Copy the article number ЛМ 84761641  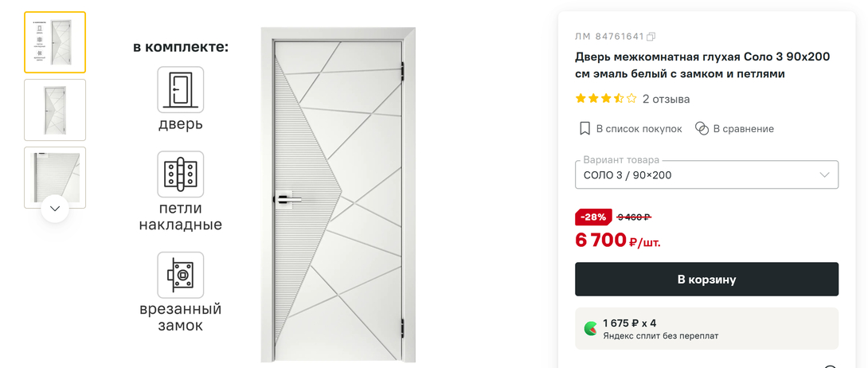pyautogui.click(x=651, y=37)
